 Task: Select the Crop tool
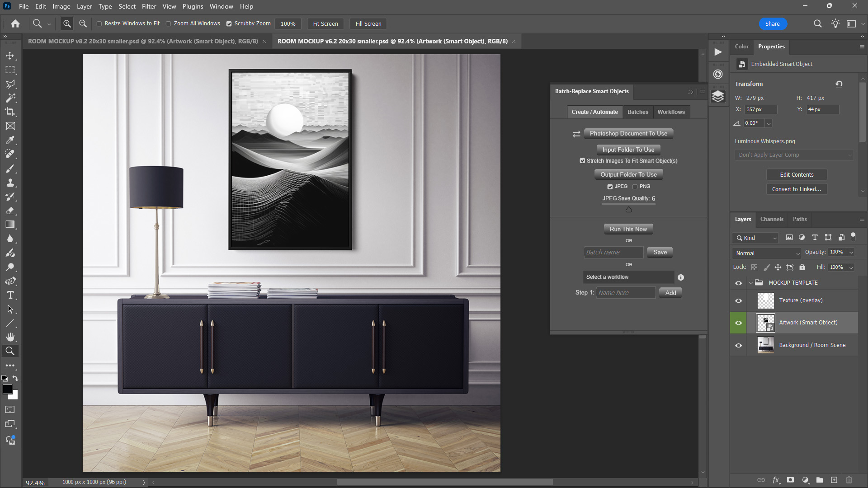click(10, 112)
